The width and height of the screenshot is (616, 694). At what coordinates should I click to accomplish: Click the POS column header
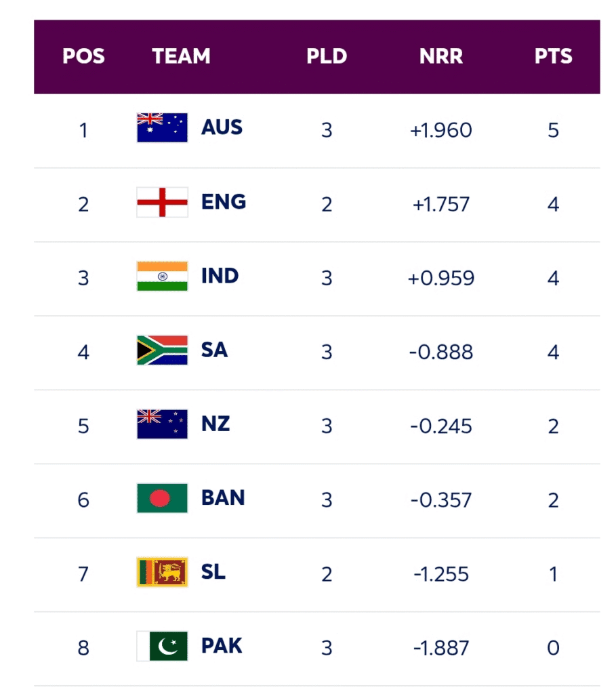pos(83,56)
